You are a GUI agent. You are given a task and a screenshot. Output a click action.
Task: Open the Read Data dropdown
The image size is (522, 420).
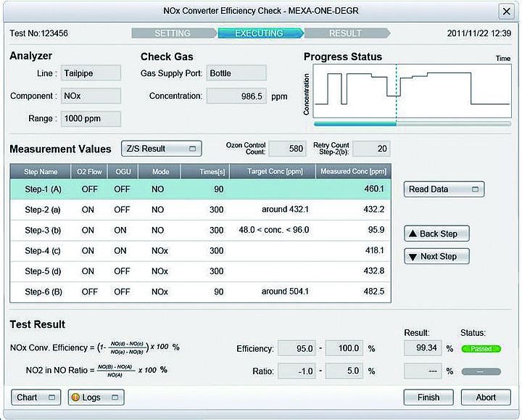(444, 189)
